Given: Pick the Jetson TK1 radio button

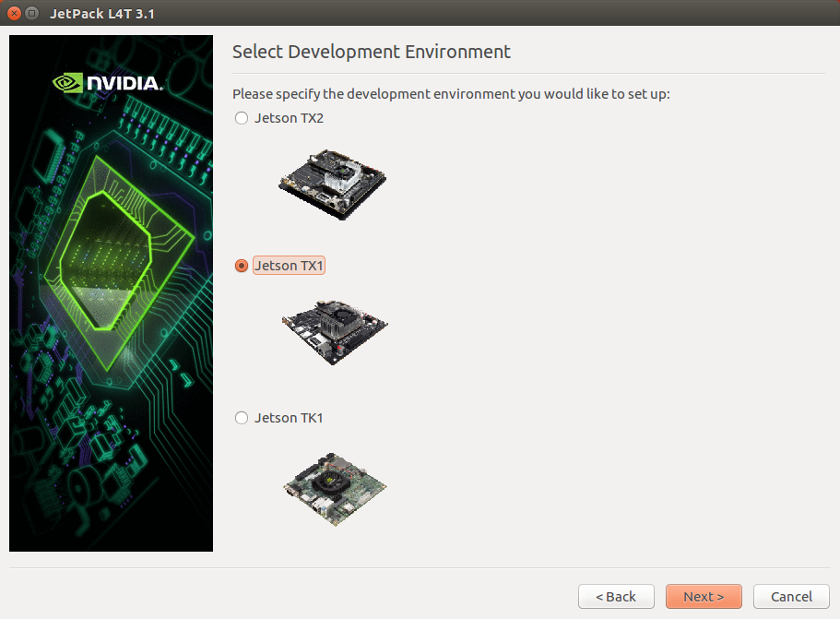Looking at the screenshot, I should (242, 418).
